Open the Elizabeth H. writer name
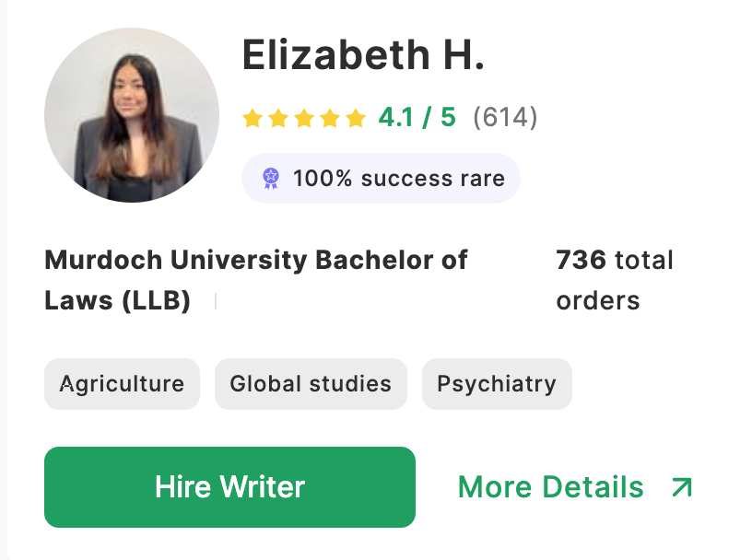Screen dimensions: 752x560 (x=363, y=56)
